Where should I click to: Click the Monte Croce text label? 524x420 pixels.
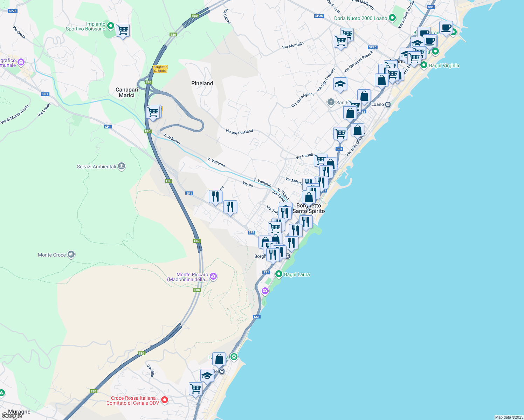coord(52,255)
